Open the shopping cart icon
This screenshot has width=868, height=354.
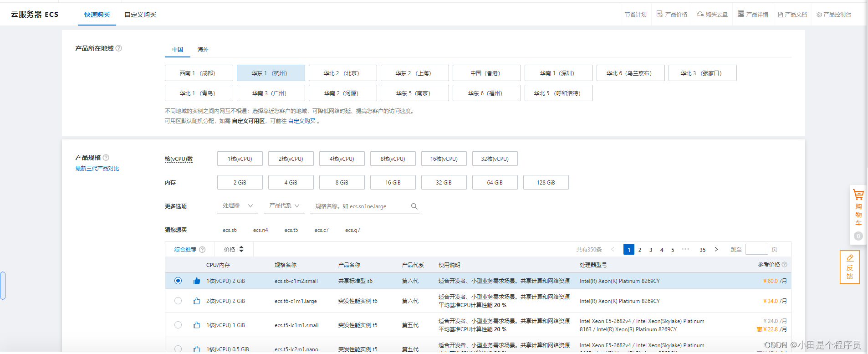(858, 195)
